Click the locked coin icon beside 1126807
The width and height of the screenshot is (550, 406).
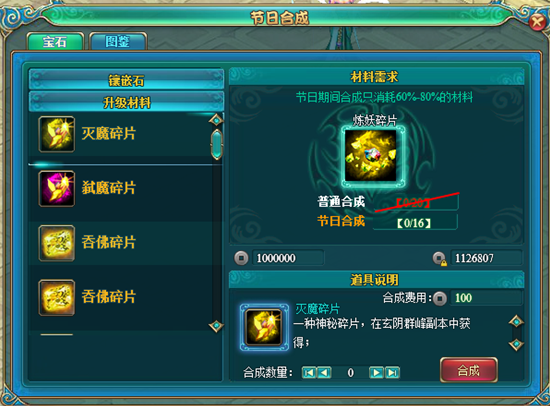pyautogui.click(x=440, y=259)
